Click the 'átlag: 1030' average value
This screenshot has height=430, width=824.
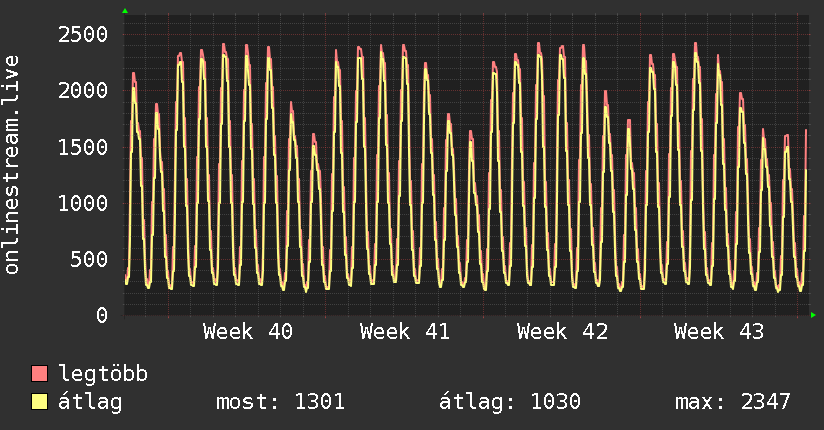(510, 402)
